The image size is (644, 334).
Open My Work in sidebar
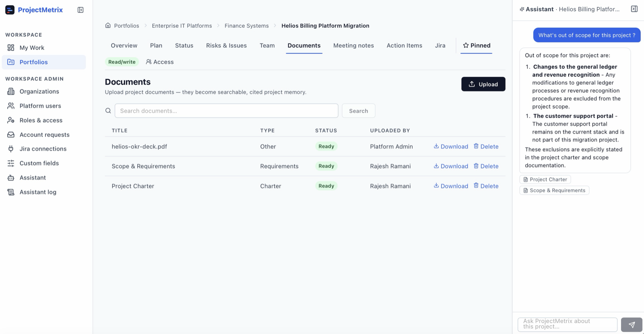pos(44,47)
